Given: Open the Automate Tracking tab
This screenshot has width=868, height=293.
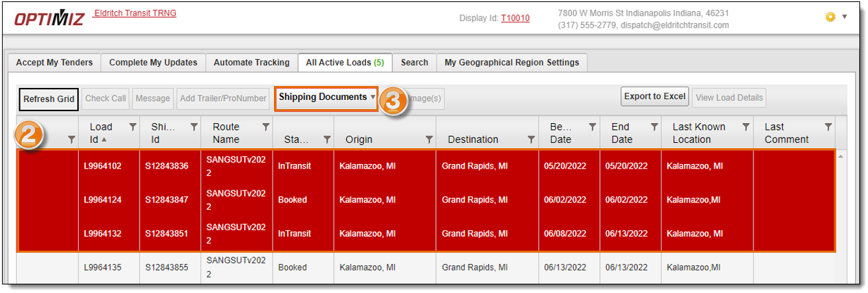Looking at the screenshot, I should (x=251, y=63).
